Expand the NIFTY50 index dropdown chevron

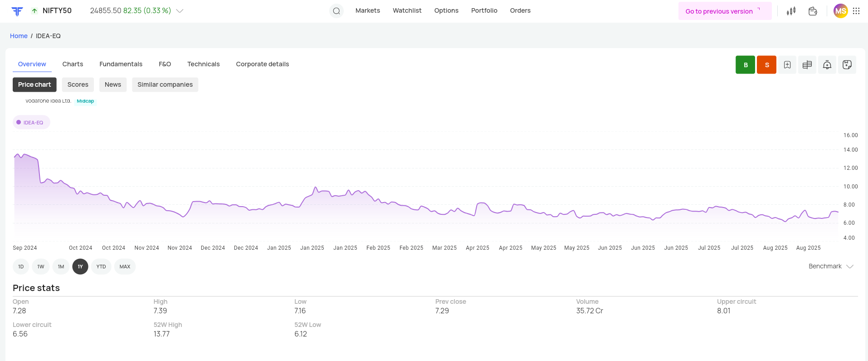pos(180,11)
